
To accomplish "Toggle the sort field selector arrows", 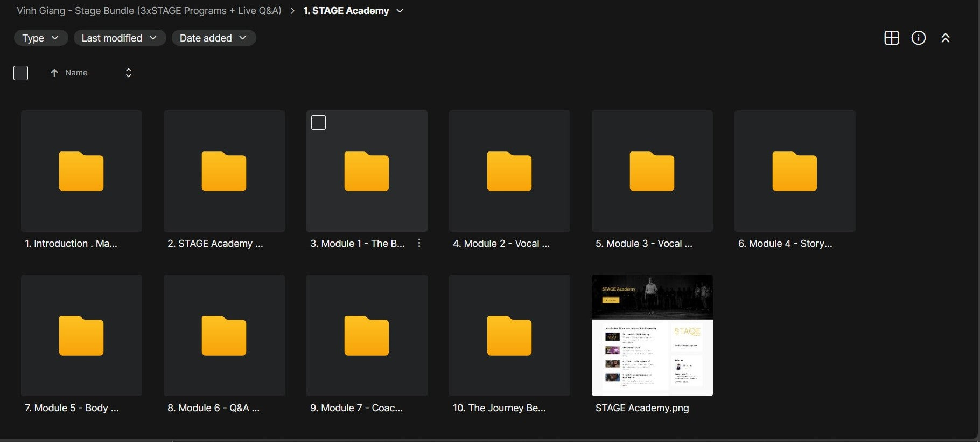I will [128, 73].
